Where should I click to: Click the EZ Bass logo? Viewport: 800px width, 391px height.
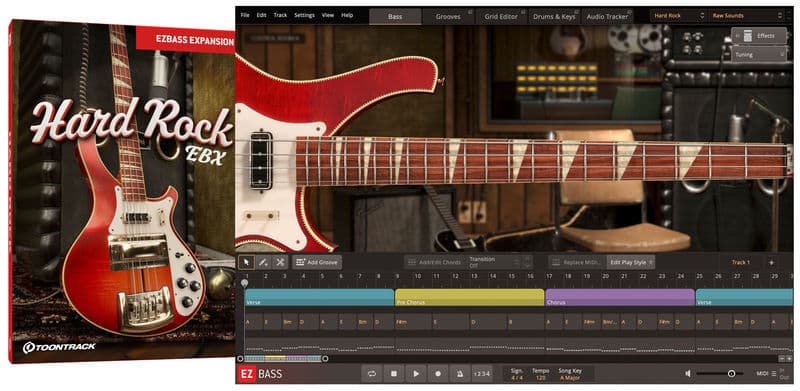261,374
